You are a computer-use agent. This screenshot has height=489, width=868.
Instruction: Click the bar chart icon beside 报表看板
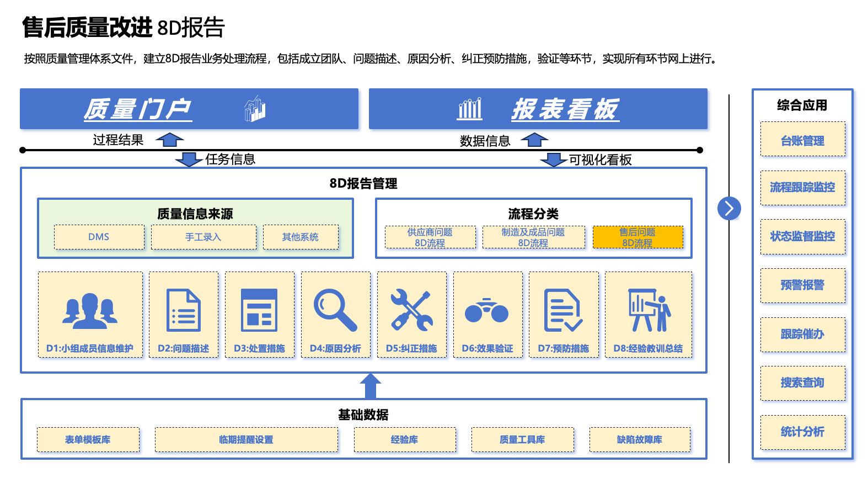pyautogui.click(x=470, y=109)
